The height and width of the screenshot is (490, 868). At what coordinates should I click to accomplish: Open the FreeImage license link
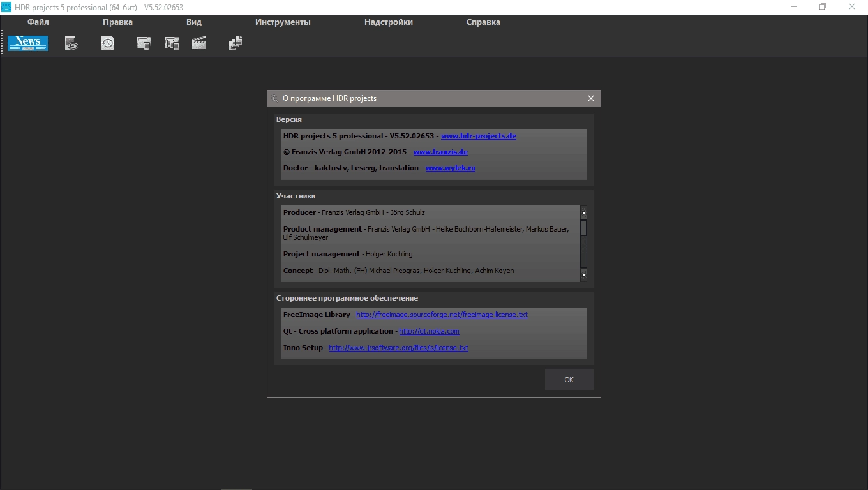[x=442, y=315]
